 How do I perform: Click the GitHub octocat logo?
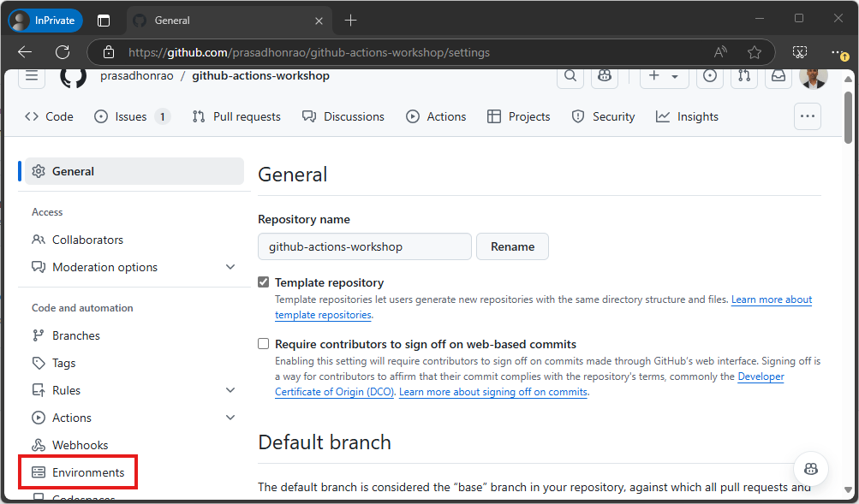coord(73,76)
